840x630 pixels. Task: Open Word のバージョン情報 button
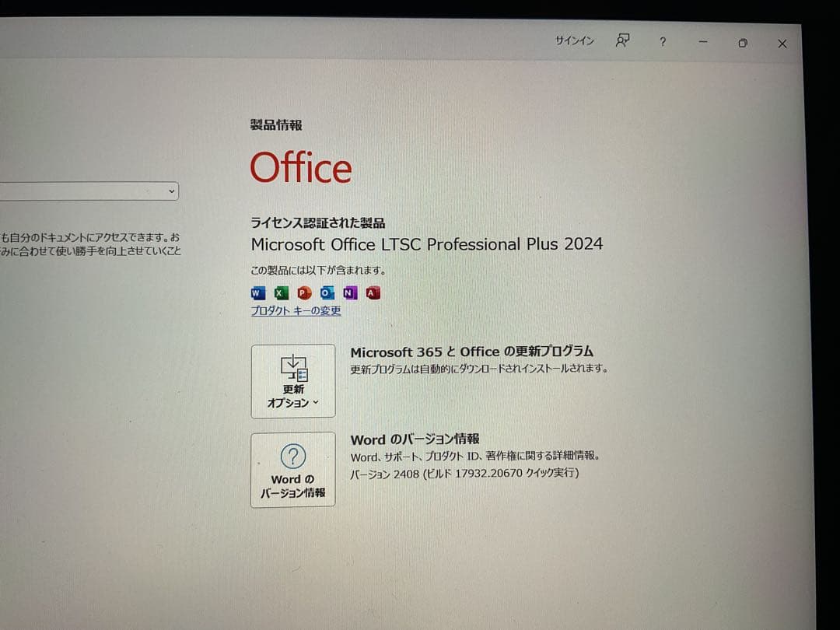(x=293, y=470)
